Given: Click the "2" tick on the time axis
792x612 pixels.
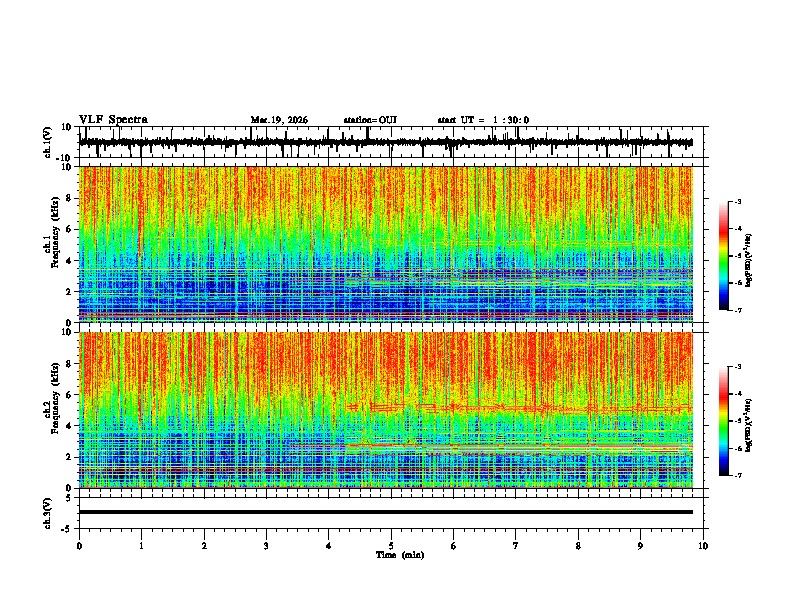Looking at the screenshot, I should [x=204, y=546].
